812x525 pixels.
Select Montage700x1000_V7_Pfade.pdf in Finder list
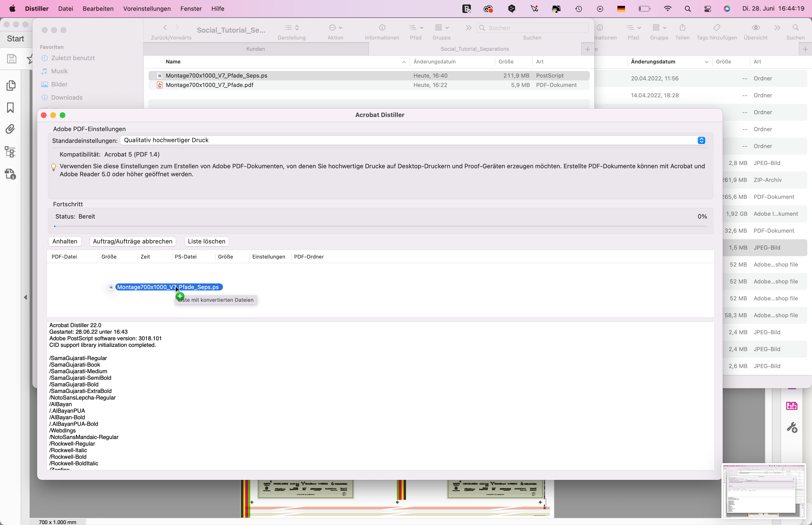369,85
